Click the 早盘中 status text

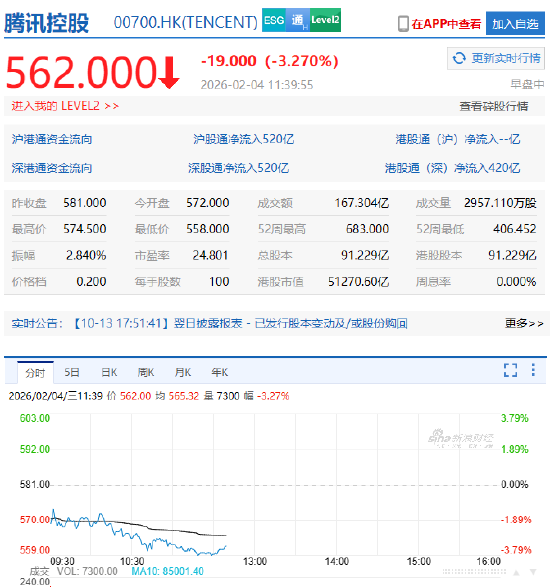pyautogui.click(x=527, y=84)
